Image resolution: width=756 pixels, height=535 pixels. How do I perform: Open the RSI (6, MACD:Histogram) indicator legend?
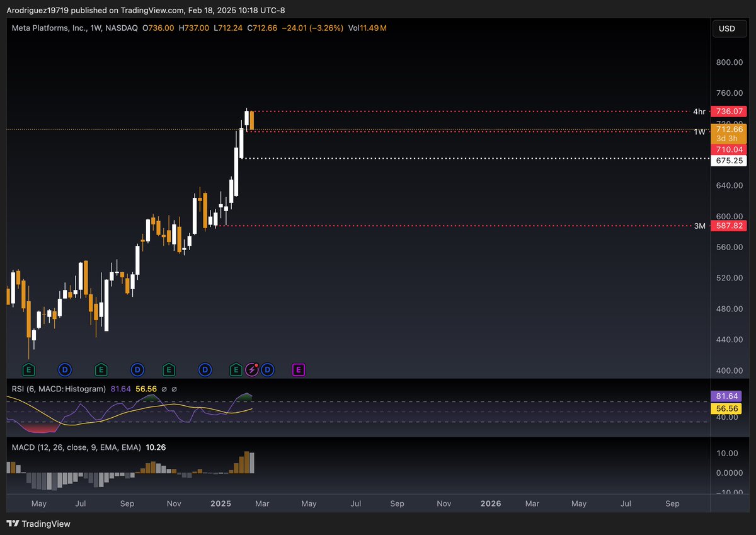[59, 389]
